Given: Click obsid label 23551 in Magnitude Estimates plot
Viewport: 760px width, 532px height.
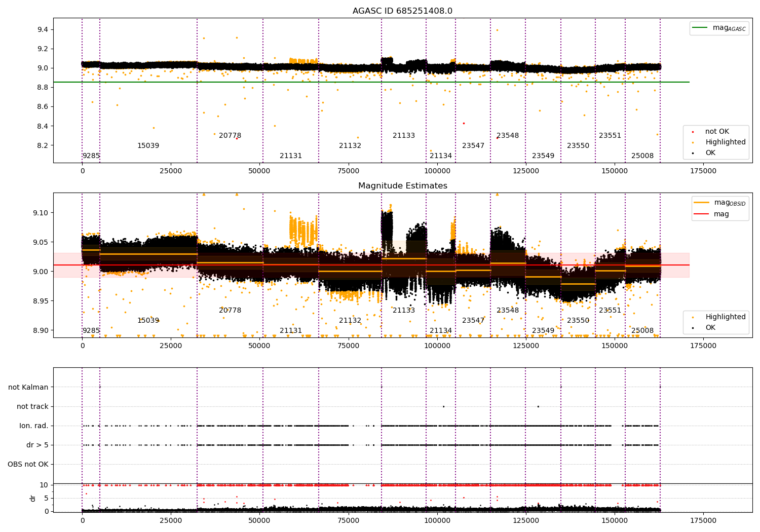Looking at the screenshot, I should [x=610, y=311].
